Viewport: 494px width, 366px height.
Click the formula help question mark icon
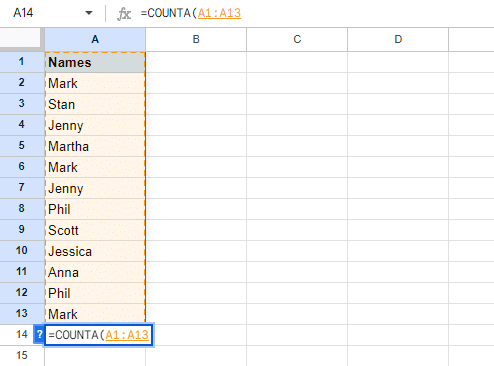[39, 334]
